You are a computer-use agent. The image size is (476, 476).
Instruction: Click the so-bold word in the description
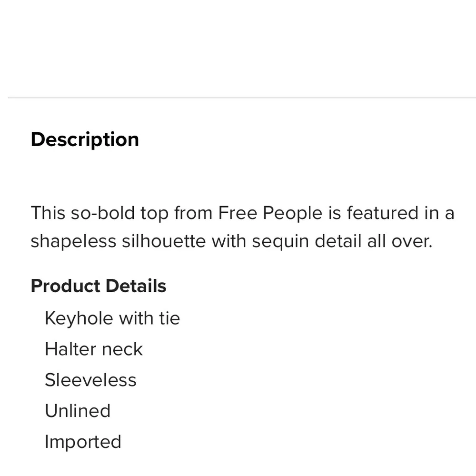click(x=103, y=213)
